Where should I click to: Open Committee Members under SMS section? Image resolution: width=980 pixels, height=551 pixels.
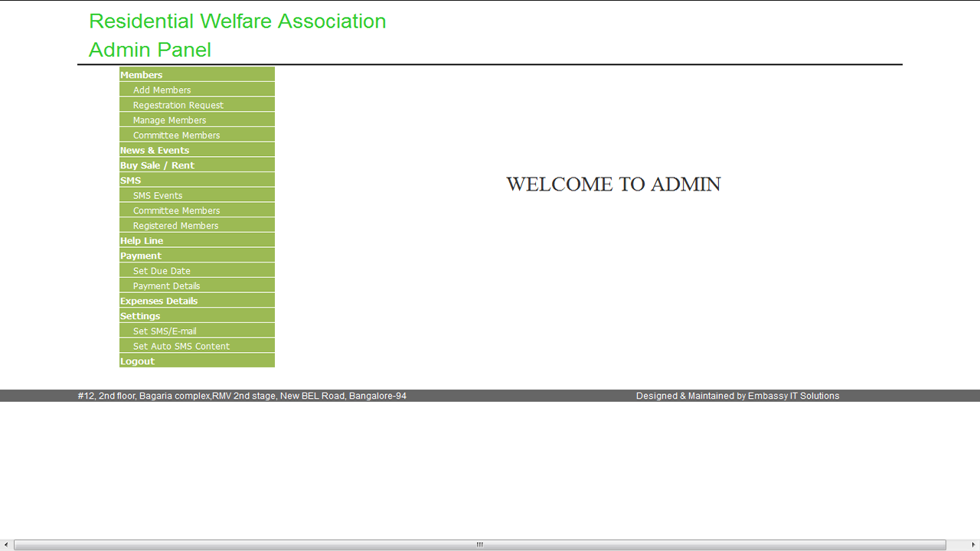tap(197, 210)
